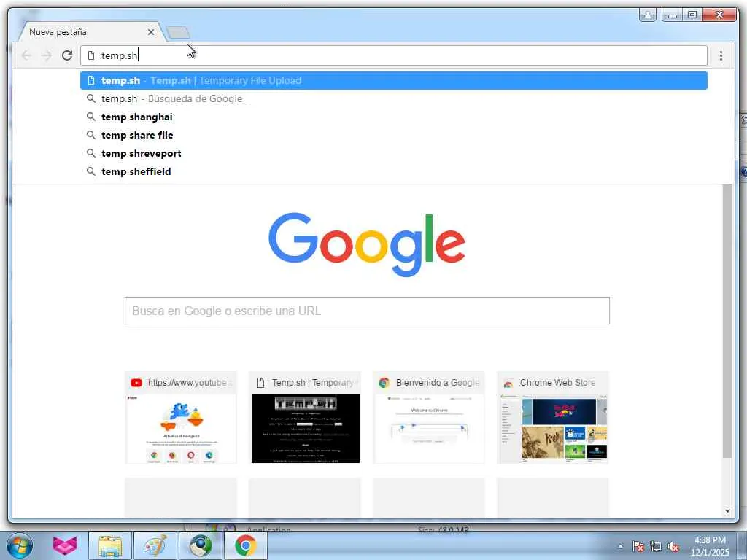Select the Nueva pestaña tab
The image size is (747, 560).
[90, 32]
